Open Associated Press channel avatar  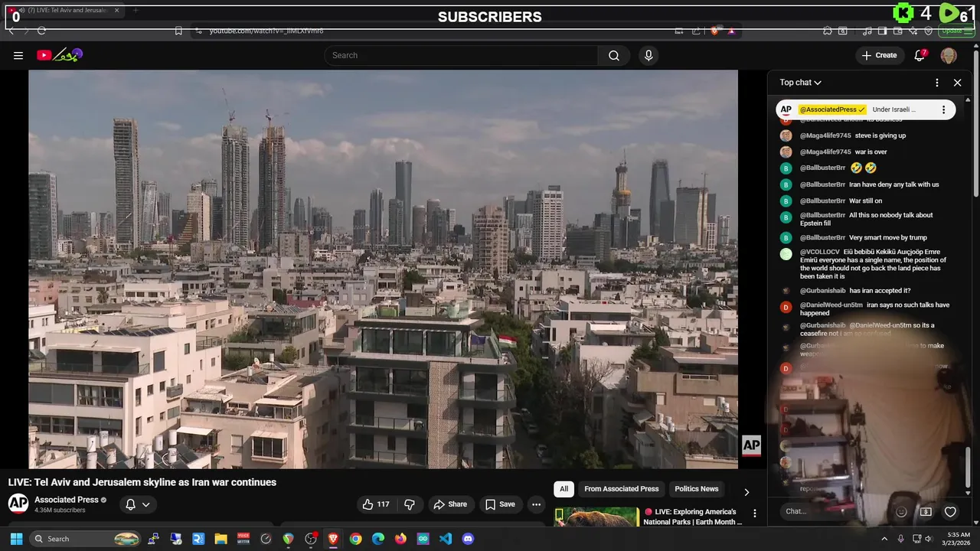(18, 504)
